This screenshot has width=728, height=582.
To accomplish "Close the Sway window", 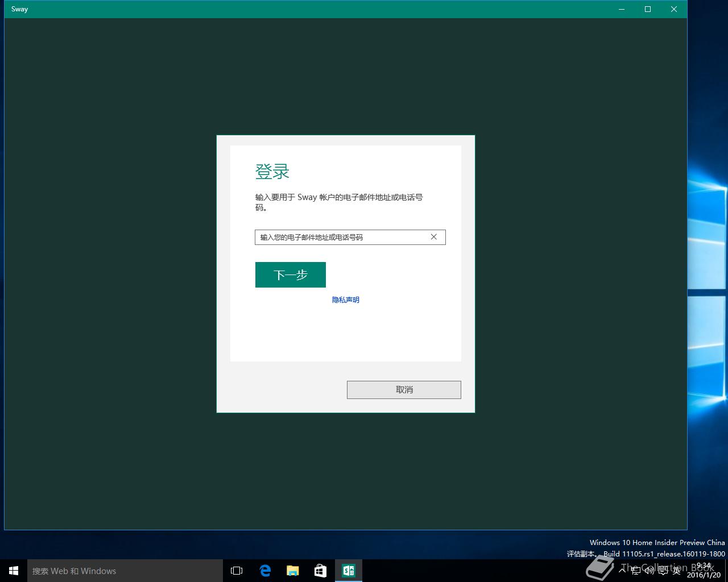I will [674, 9].
